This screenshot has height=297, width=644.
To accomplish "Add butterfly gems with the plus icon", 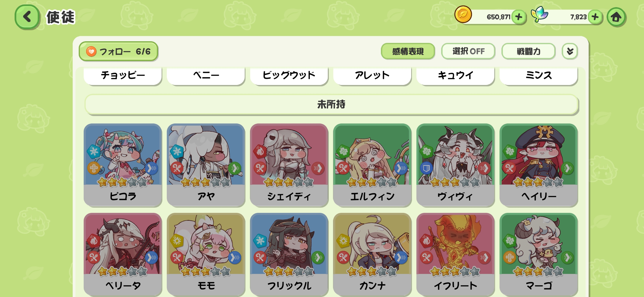I will coord(595,17).
